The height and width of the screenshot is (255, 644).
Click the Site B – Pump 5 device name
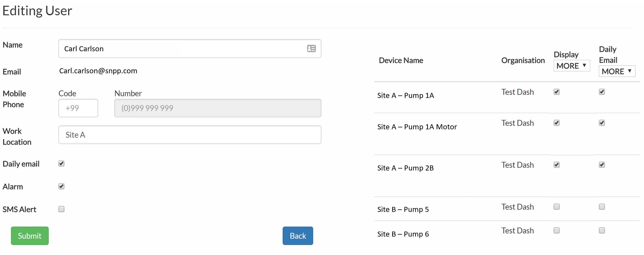pos(403,209)
